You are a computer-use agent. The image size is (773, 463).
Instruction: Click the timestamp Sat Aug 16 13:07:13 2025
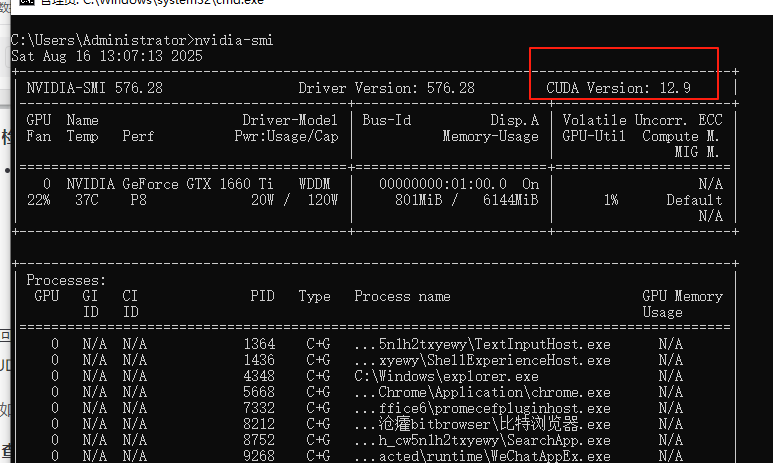click(x=106, y=56)
